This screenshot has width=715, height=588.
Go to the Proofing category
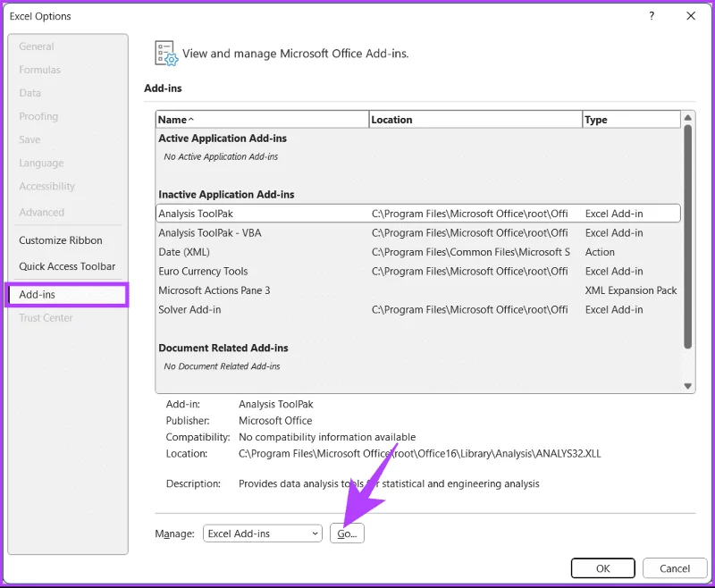(38, 116)
